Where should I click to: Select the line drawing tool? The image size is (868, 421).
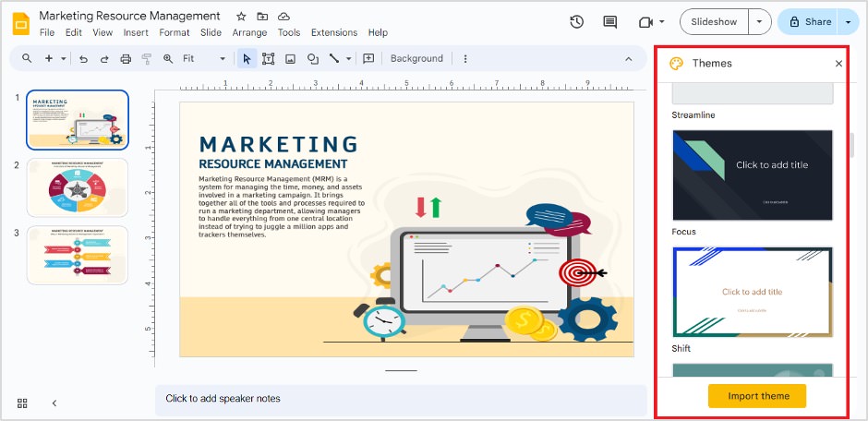(x=333, y=58)
